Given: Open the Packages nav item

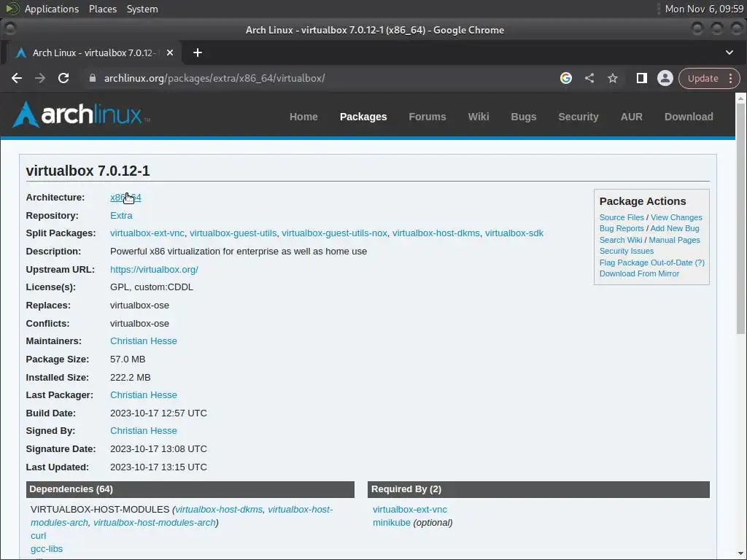Looking at the screenshot, I should (x=363, y=117).
